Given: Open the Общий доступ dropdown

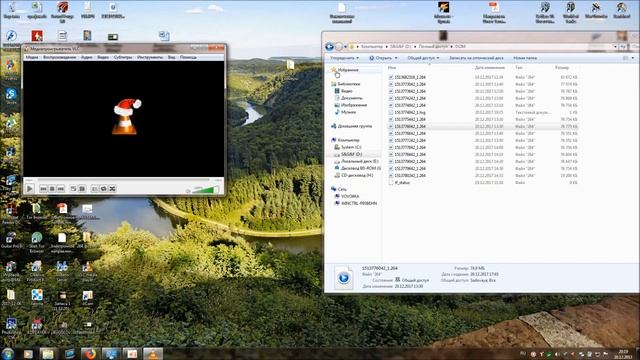Looking at the screenshot, I should (x=423, y=58).
